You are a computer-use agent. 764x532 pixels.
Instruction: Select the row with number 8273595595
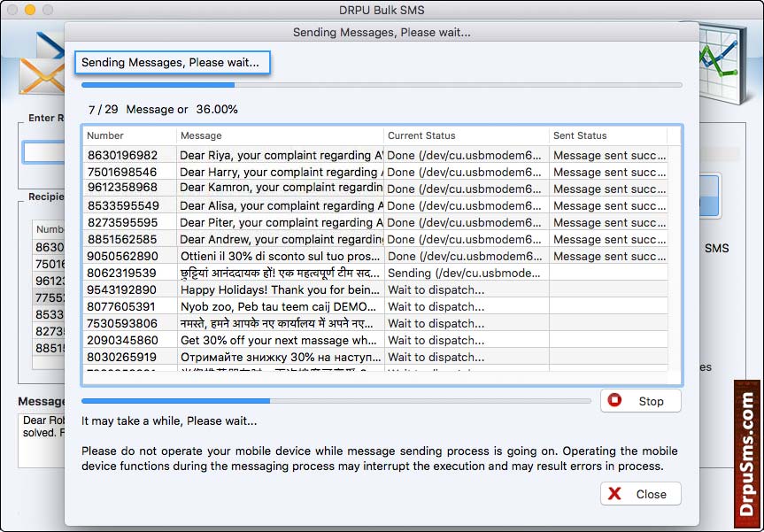tap(375, 223)
